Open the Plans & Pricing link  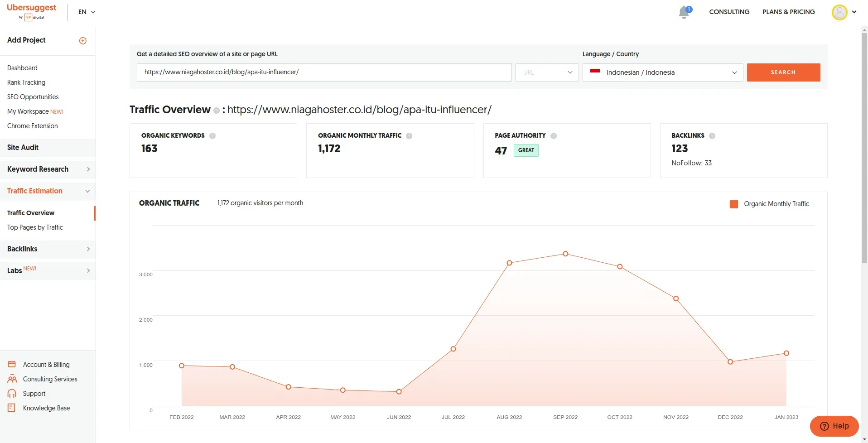click(x=788, y=12)
